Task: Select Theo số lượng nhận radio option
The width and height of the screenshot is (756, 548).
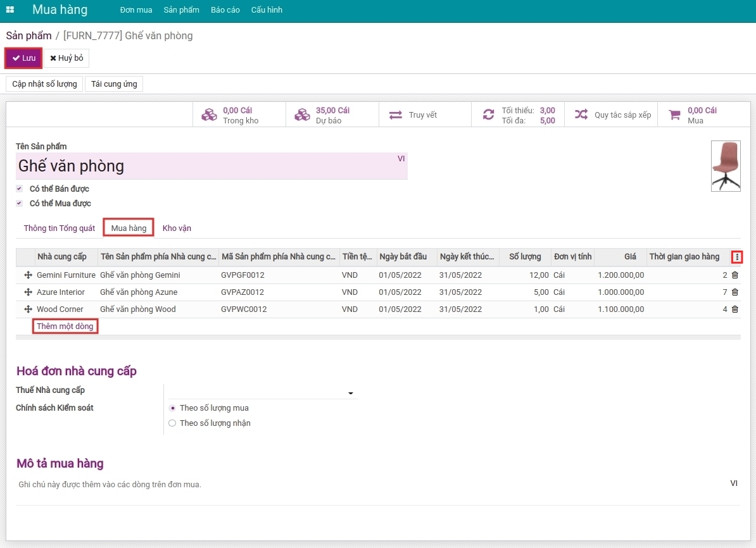Action: pyautogui.click(x=172, y=423)
